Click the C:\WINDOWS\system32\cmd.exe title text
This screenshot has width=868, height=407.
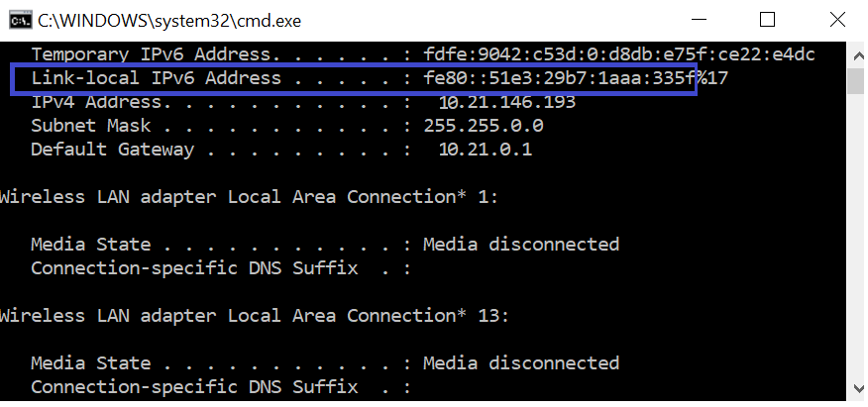169,21
